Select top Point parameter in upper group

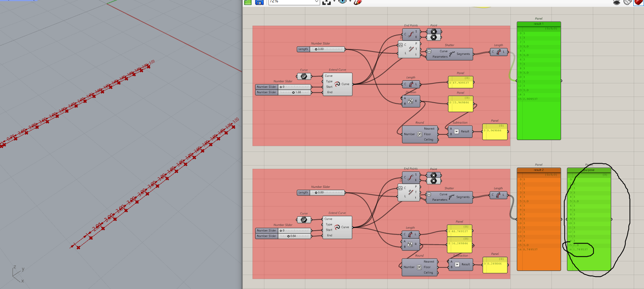[434, 32]
